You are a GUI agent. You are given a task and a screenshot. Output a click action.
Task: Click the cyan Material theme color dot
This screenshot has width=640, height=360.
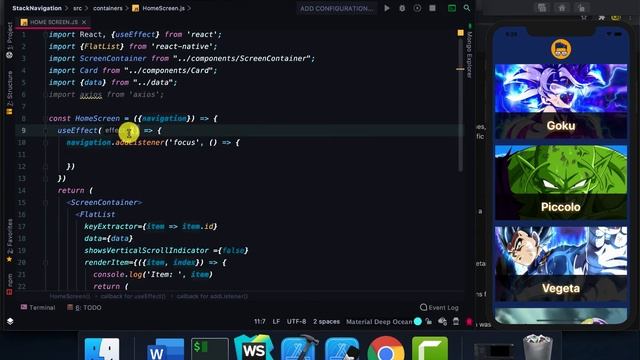point(418,322)
